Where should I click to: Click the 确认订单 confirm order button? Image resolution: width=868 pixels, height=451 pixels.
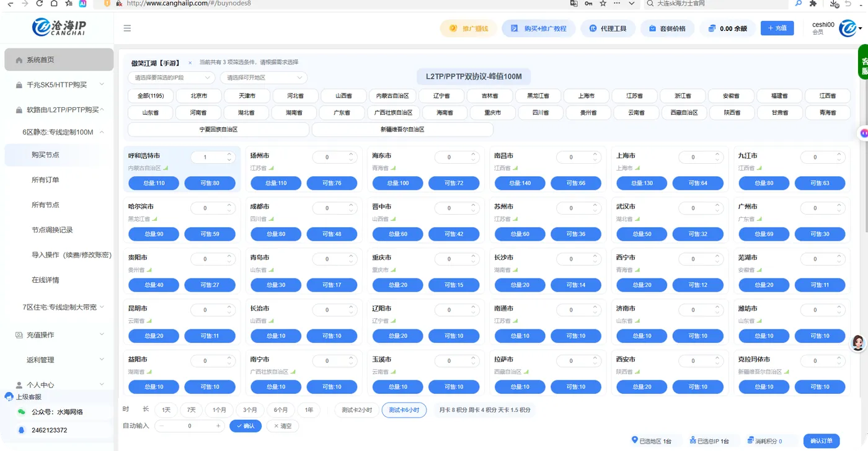(x=821, y=441)
